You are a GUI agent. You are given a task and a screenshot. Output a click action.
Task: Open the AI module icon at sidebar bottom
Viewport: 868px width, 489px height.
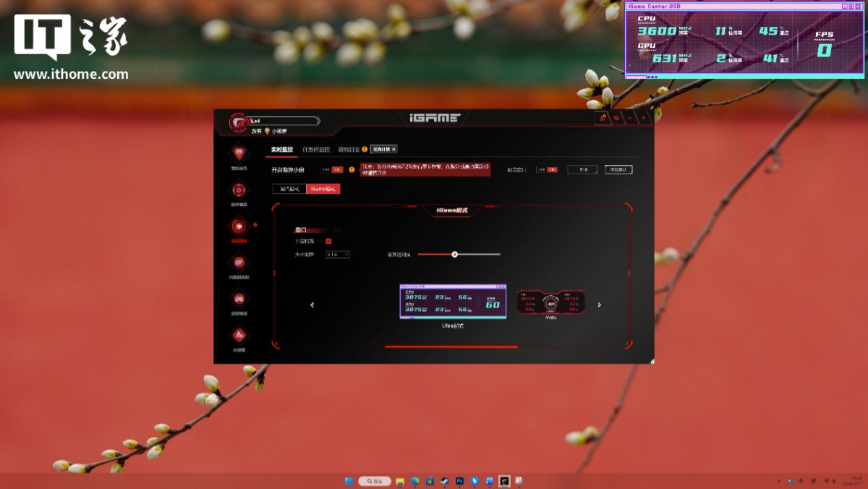(239, 335)
